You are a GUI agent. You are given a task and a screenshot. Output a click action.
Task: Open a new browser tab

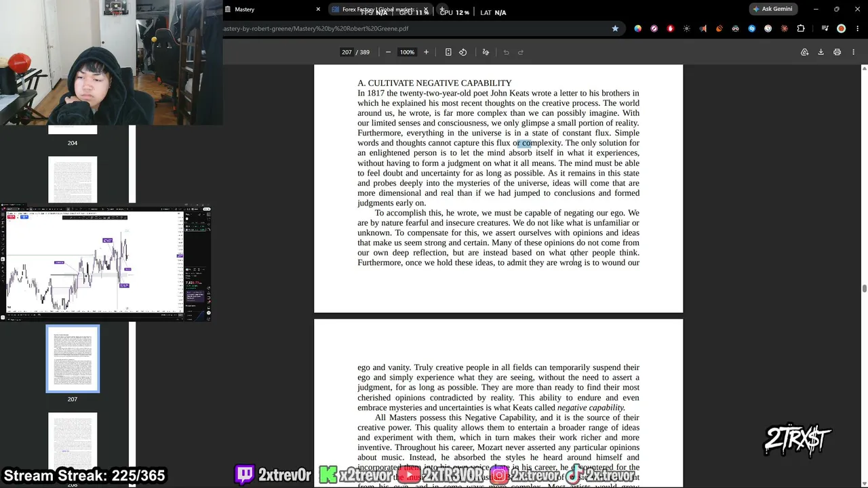(x=442, y=9)
